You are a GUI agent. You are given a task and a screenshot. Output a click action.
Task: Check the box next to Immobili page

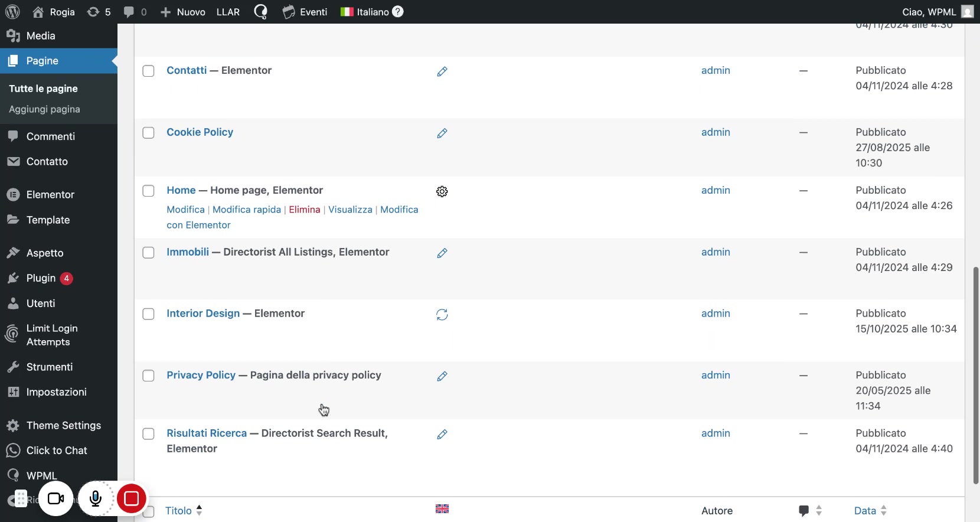[149, 253]
